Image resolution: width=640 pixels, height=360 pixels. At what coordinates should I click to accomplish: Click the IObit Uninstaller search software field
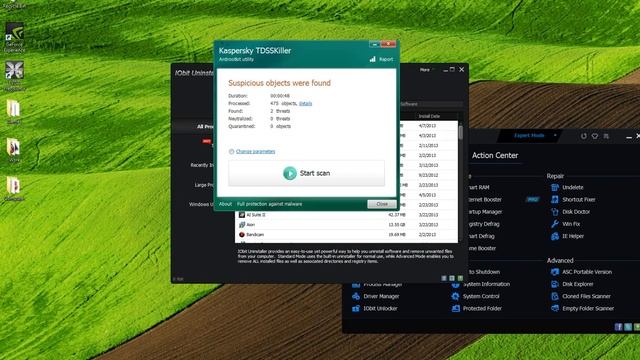pyautogui.click(x=431, y=104)
